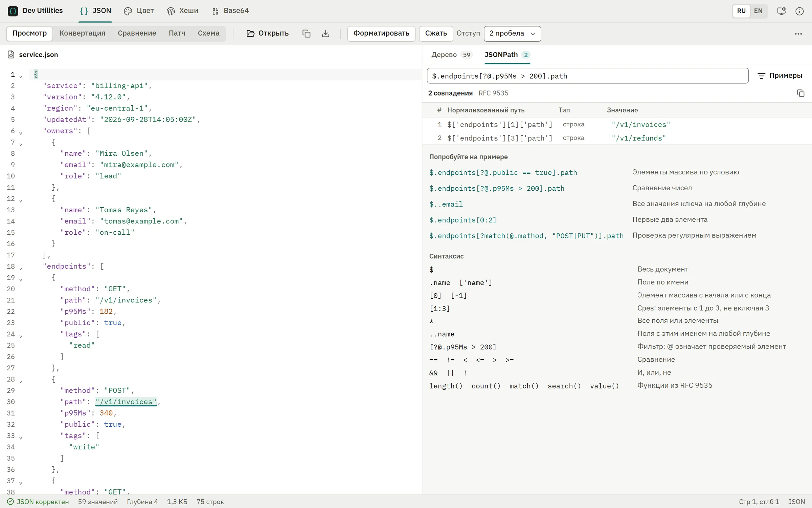Toggle the Примеры examples button

[780, 76]
